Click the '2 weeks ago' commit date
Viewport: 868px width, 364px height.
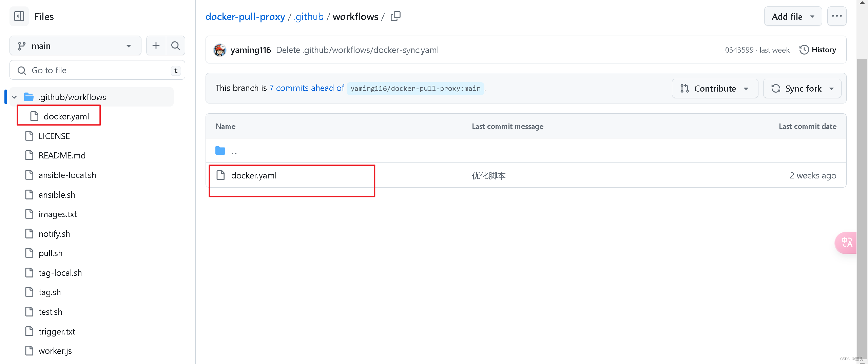pos(813,175)
